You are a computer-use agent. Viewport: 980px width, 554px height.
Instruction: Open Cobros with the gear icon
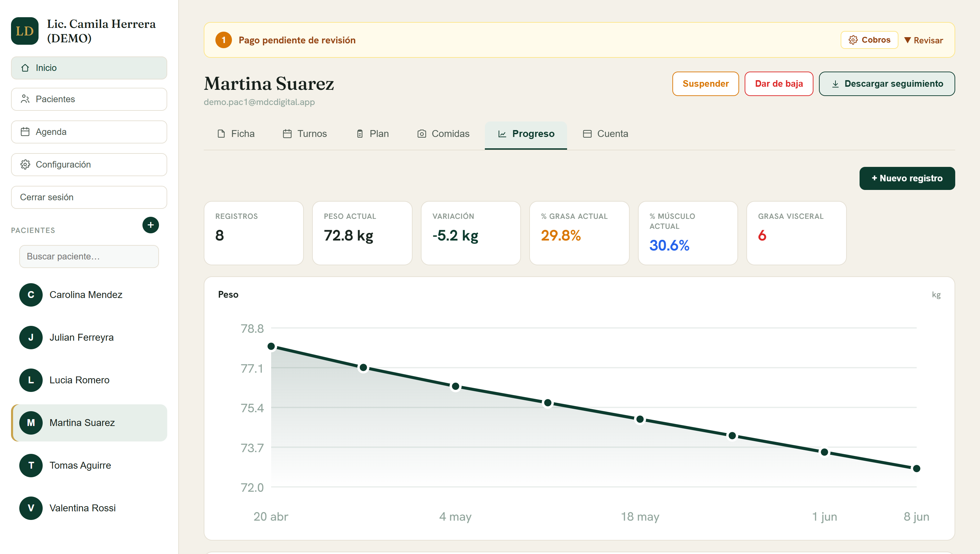[869, 40]
